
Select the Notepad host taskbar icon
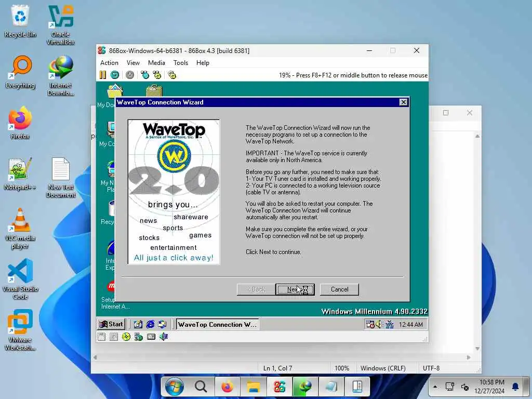tap(331, 387)
